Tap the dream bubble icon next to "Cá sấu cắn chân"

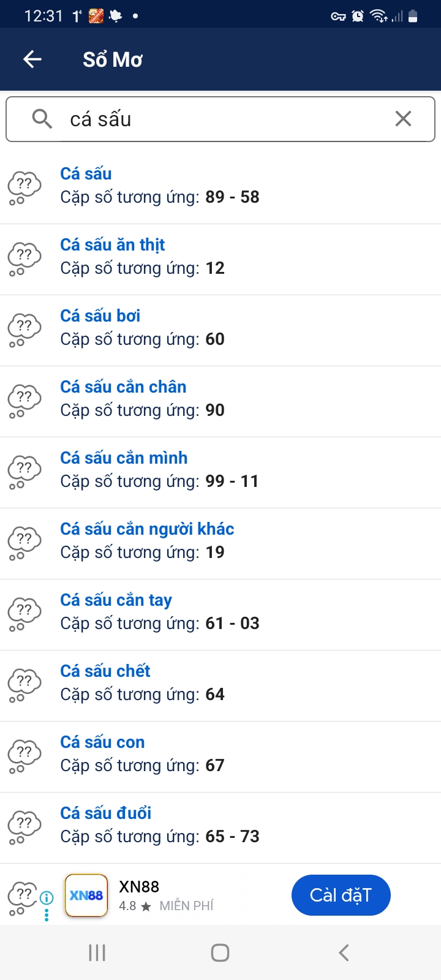(24, 402)
